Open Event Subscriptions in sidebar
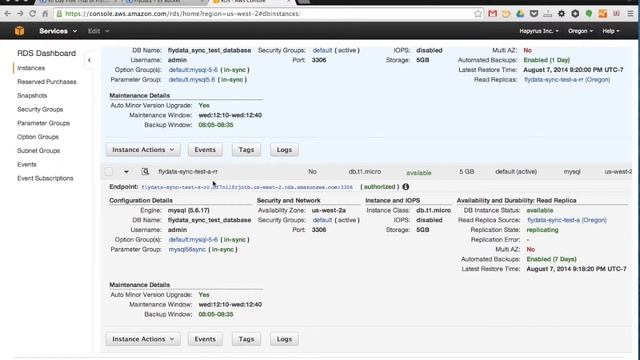The height and width of the screenshot is (360, 640). 45,178
